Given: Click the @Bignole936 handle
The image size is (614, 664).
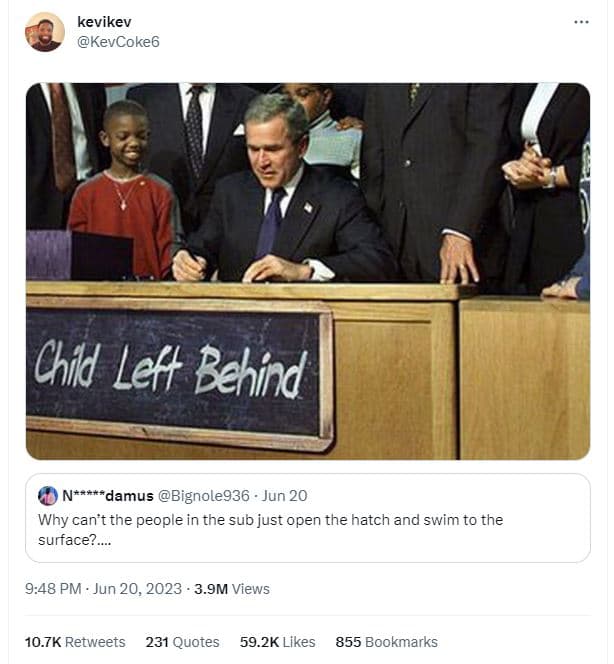Looking at the screenshot, I should [204, 496].
